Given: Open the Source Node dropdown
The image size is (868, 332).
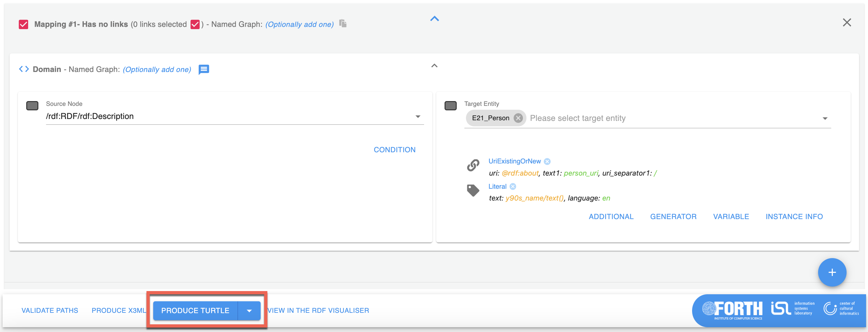Looking at the screenshot, I should pyautogui.click(x=418, y=117).
